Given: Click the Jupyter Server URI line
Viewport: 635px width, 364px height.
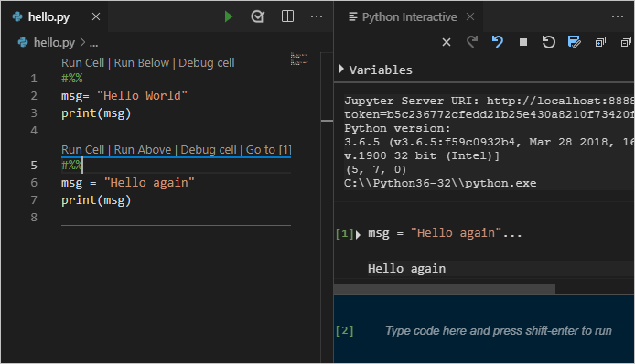Looking at the screenshot, I should point(490,101).
